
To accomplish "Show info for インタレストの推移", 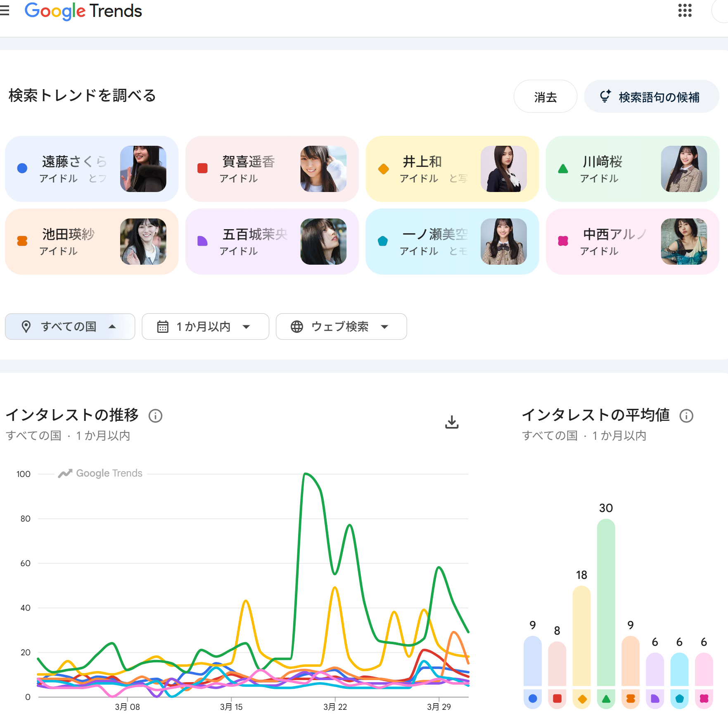I will [x=155, y=416].
